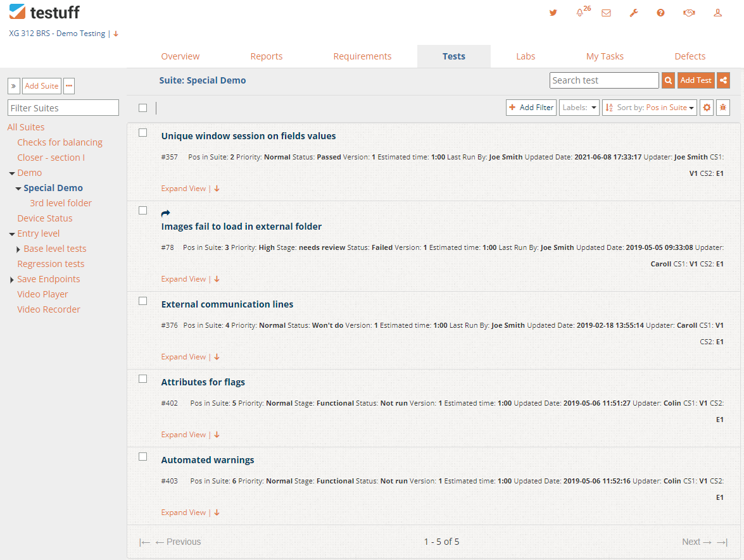Open the All Suites link

[x=25, y=127]
